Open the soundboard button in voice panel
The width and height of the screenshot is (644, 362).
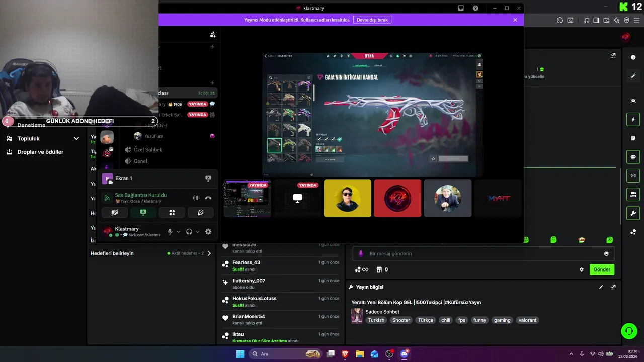[201, 213]
